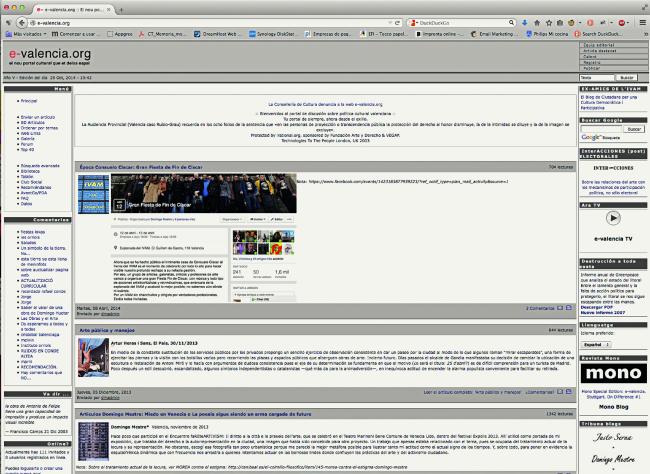The width and height of the screenshot is (650, 474).
Task: Click the IVAM thumbnail image
Action: tap(93, 194)
